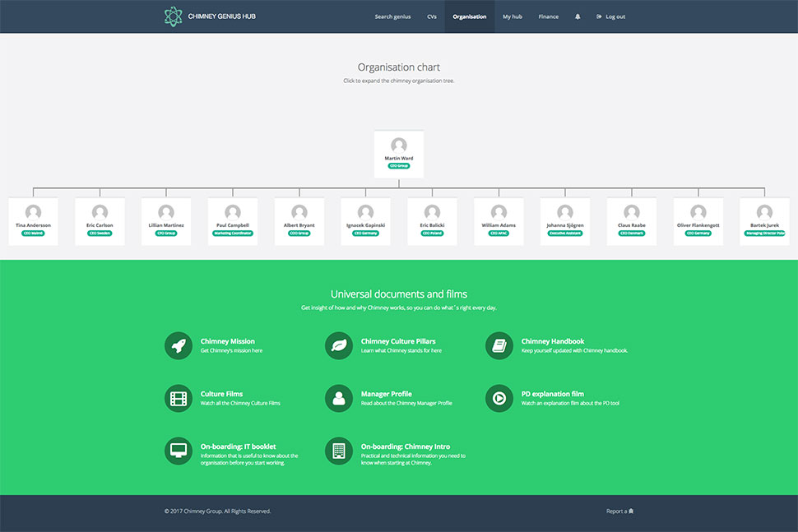Open the On-boarding: Chimney Intro title link

(405, 446)
